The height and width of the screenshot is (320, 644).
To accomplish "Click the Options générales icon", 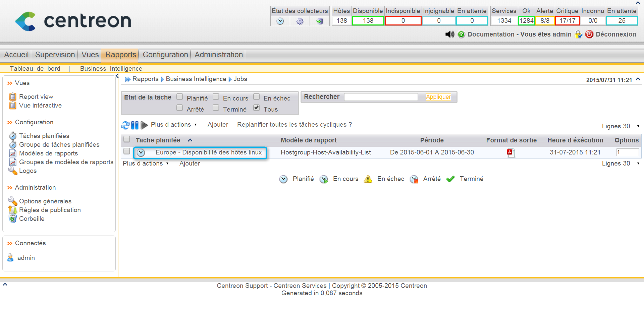I will (x=13, y=201).
